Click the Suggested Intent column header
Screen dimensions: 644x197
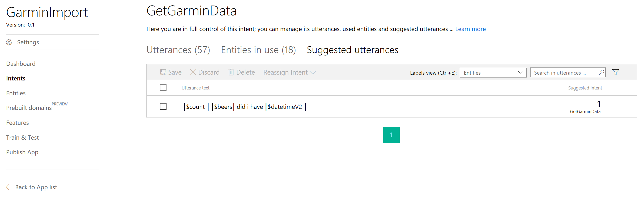tap(585, 88)
